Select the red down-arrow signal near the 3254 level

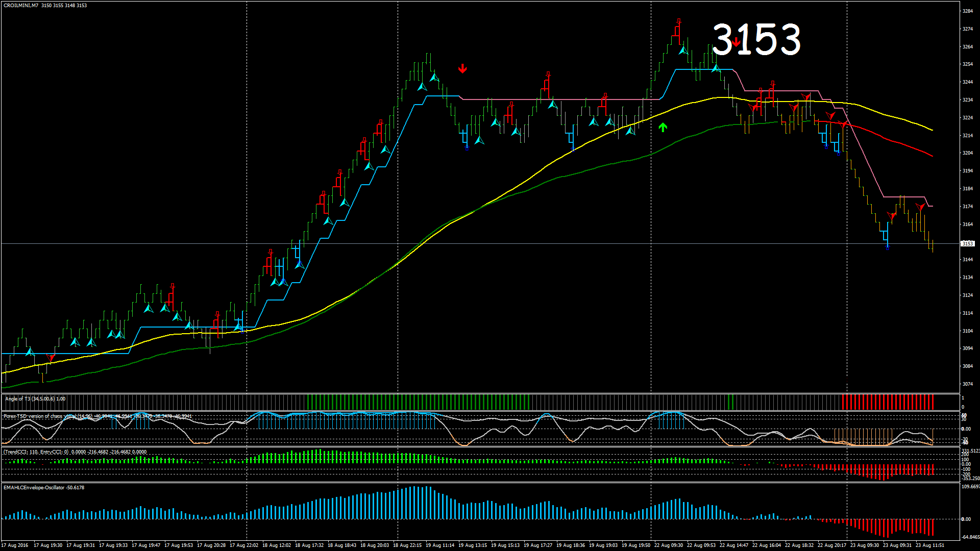click(462, 68)
